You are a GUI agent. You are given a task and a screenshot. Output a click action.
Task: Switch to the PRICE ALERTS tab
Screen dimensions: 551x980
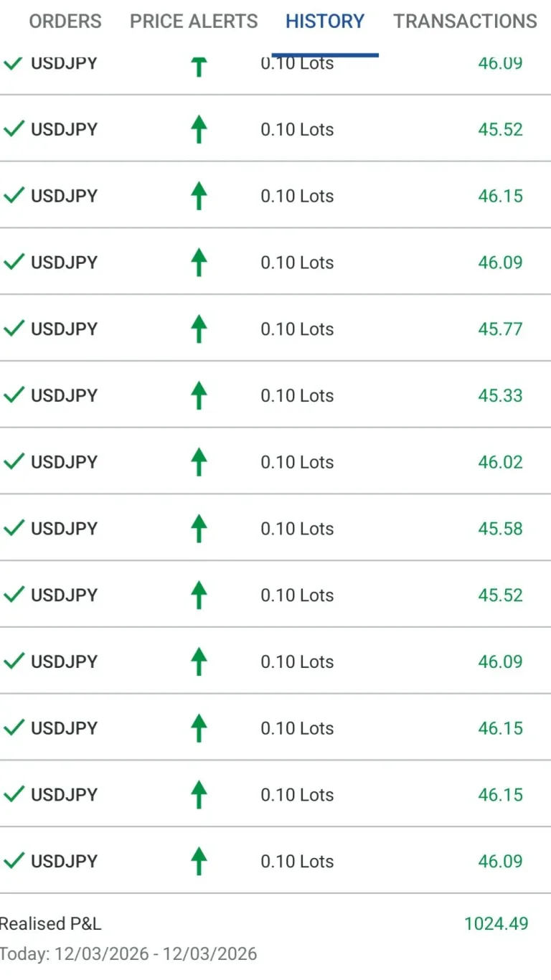(x=194, y=22)
